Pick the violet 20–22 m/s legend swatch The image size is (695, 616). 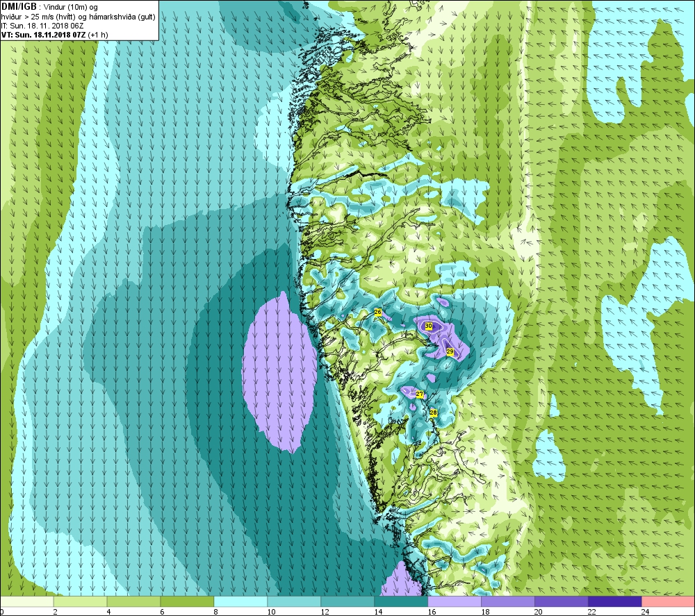pyautogui.click(x=561, y=601)
